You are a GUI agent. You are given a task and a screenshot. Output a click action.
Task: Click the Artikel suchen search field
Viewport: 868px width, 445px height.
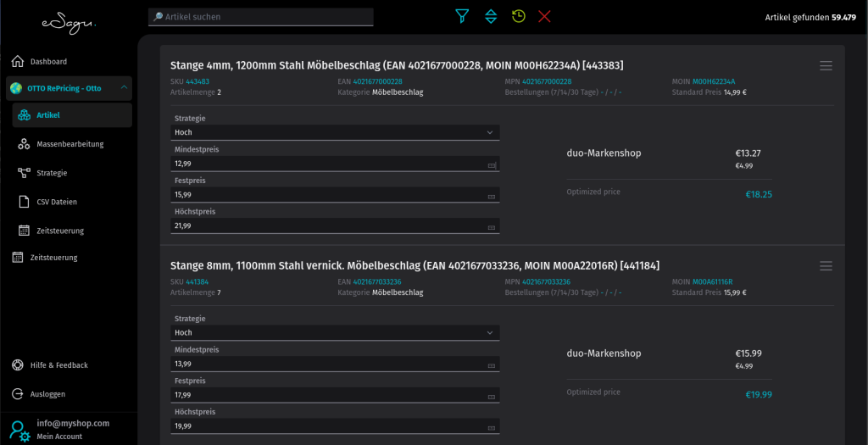coord(261,17)
